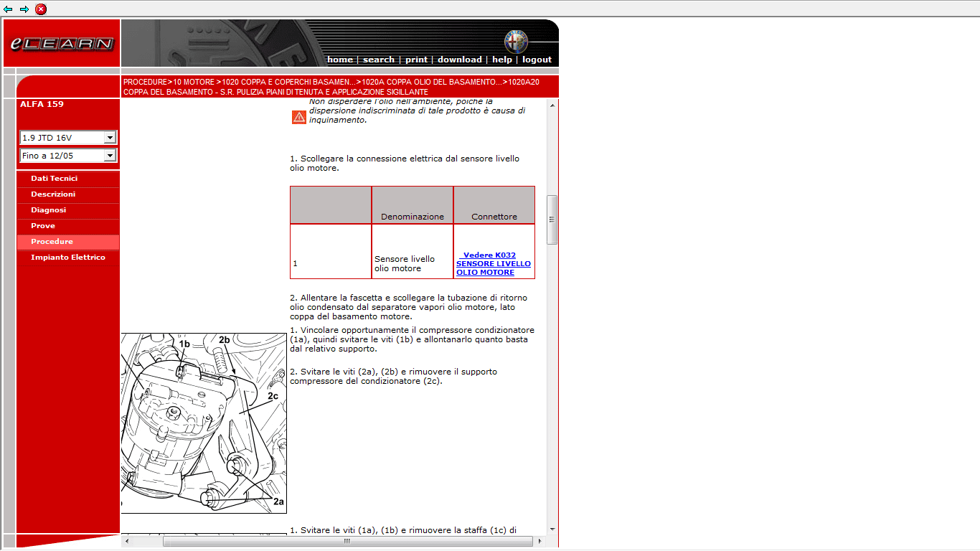Click the forward arrow icon
980x551 pixels.
(x=24, y=9)
